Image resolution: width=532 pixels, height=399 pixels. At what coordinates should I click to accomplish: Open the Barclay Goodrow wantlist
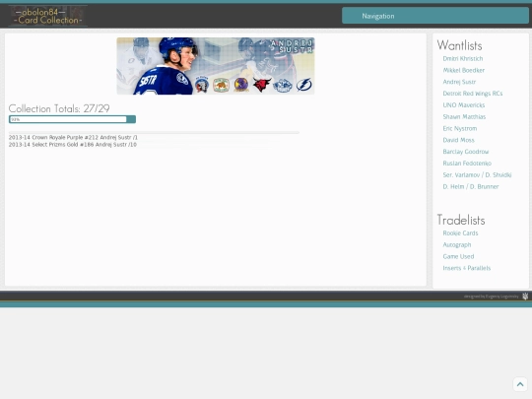465,152
